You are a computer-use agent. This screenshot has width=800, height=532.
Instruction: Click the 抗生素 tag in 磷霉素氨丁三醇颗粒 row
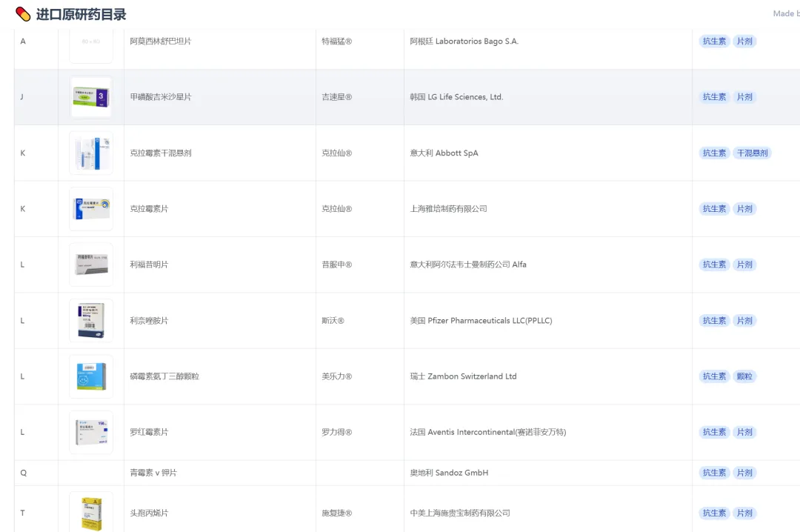coord(714,376)
